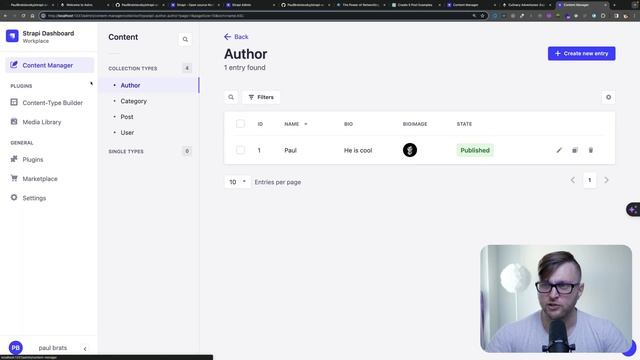640x360 pixels.
Task: Click the paul brats profile name
Action: coord(53,348)
